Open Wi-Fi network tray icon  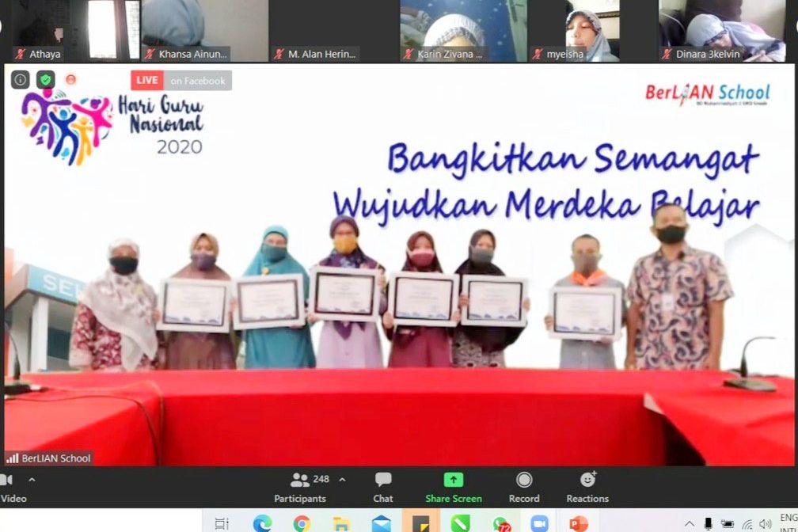point(747,524)
